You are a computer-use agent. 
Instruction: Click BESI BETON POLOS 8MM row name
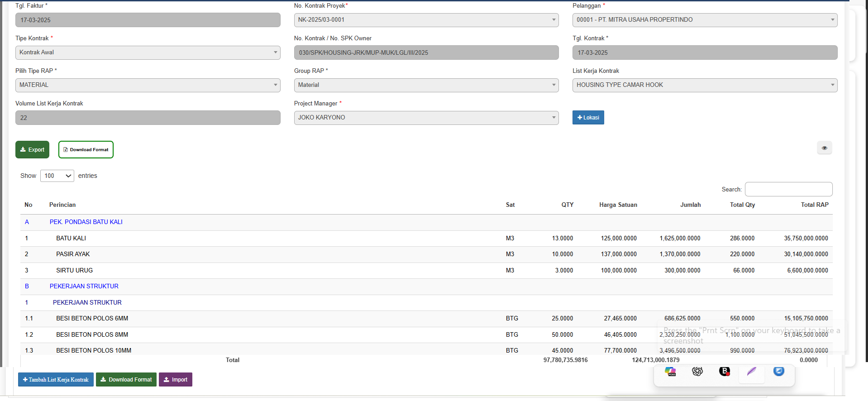92,335
